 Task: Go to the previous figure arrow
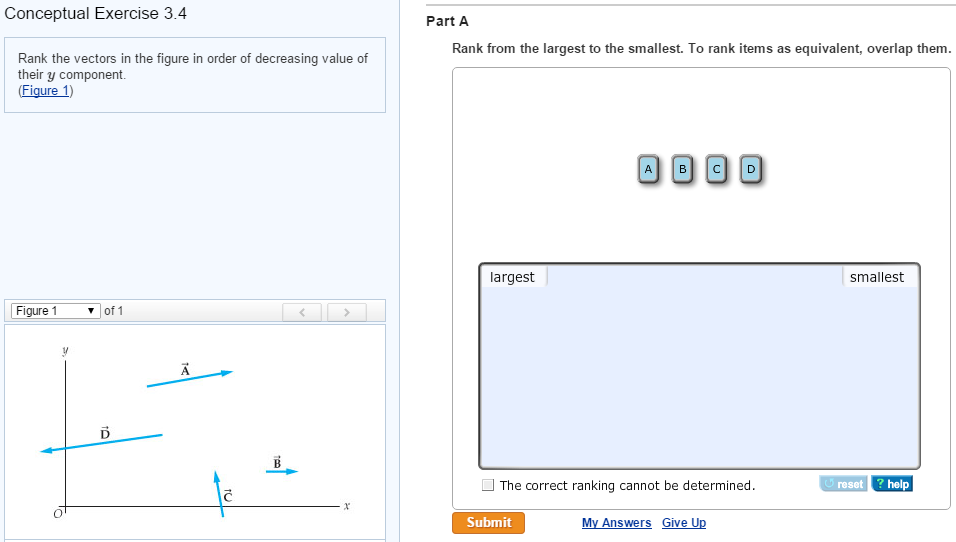pyautogui.click(x=302, y=312)
